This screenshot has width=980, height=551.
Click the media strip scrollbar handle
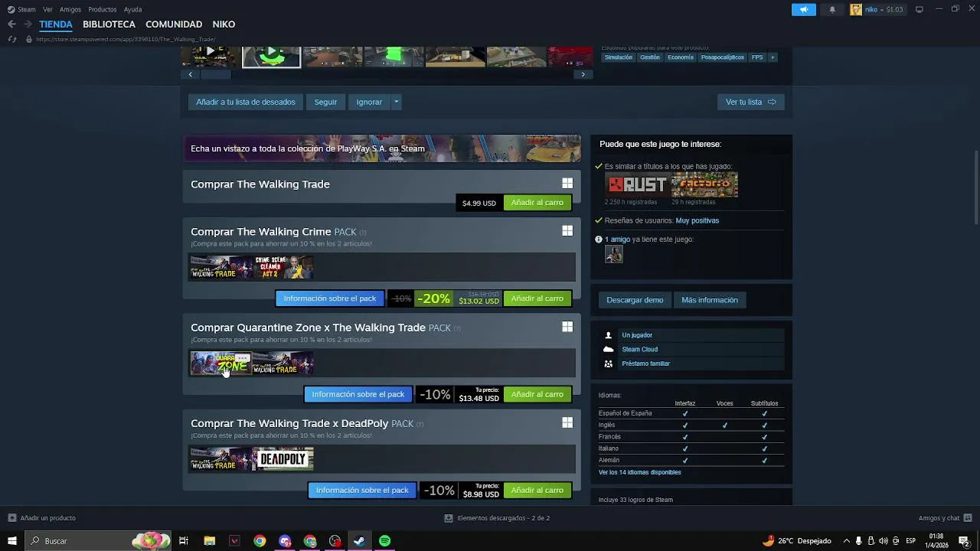216,74
